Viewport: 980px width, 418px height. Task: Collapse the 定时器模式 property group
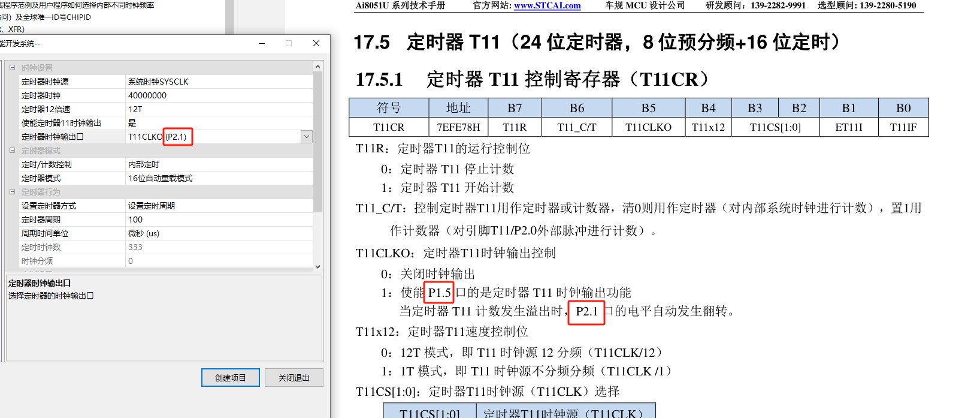tap(12, 151)
